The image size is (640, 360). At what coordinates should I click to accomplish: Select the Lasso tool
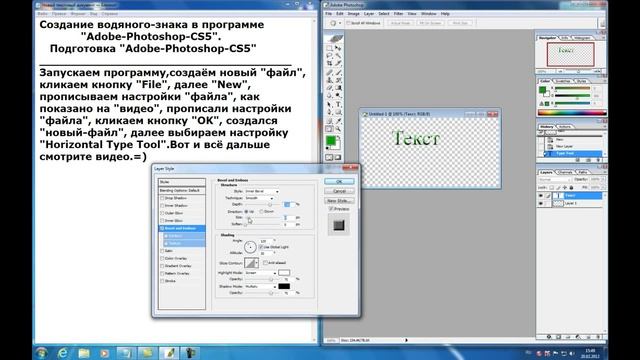point(329,56)
